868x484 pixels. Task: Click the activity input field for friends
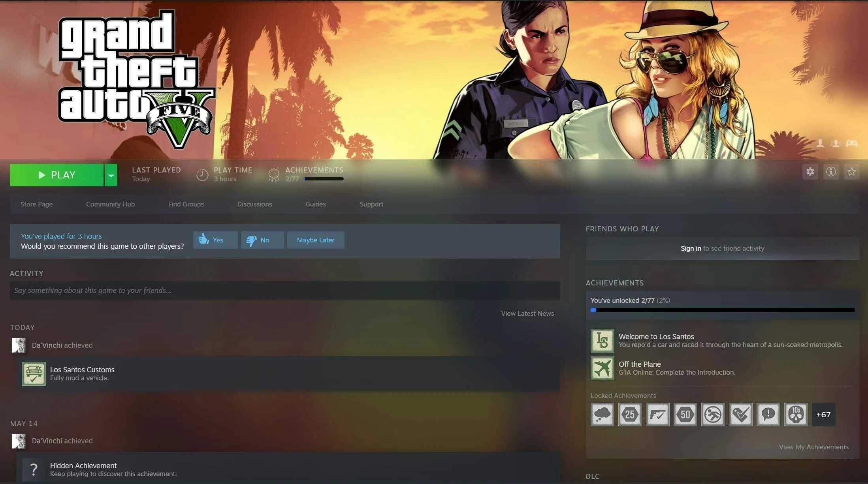[284, 290]
